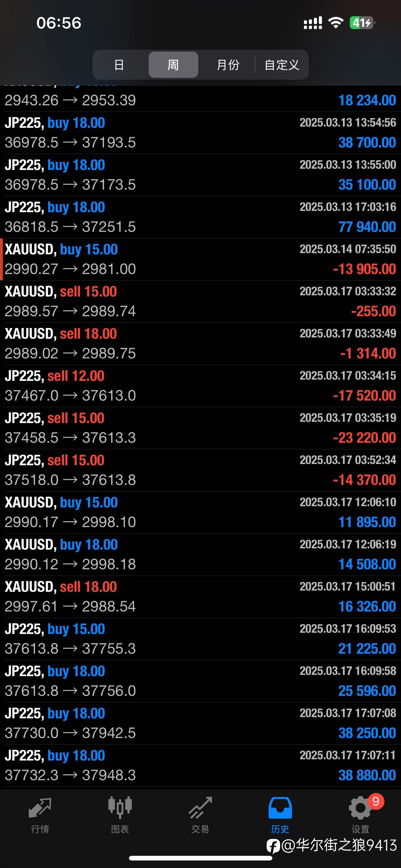This screenshot has height=868, width=401.
Task: Open XAUUSD sell 15.00 trade losing -255.00
Action: (200, 302)
